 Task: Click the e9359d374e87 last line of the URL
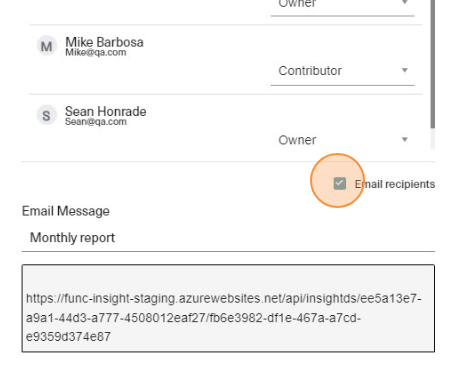[68, 337]
